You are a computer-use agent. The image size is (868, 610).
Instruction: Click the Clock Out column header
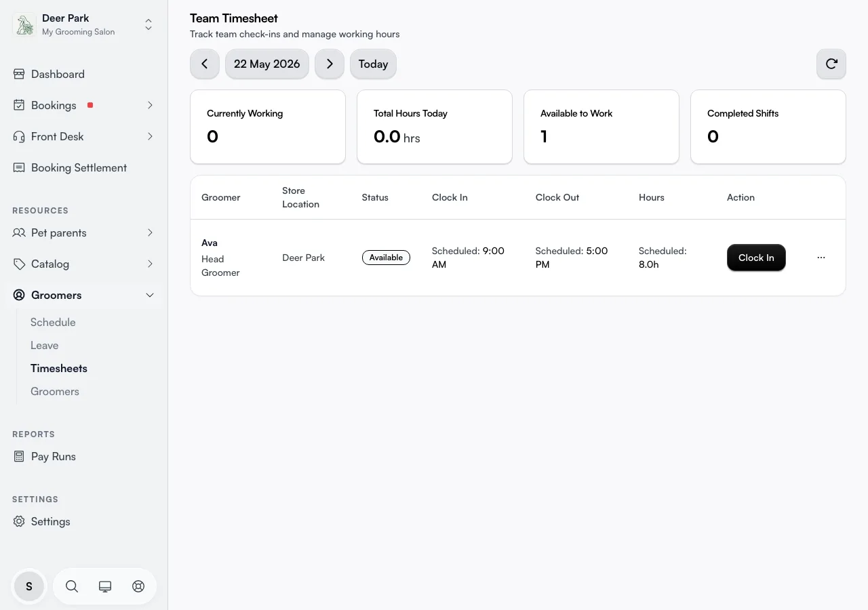(x=557, y=197)
